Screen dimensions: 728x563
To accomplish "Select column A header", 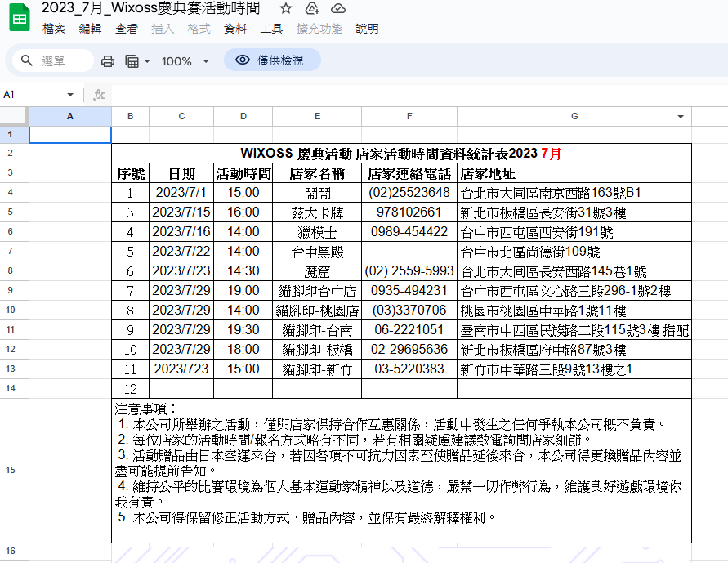I will click(70, 117).
